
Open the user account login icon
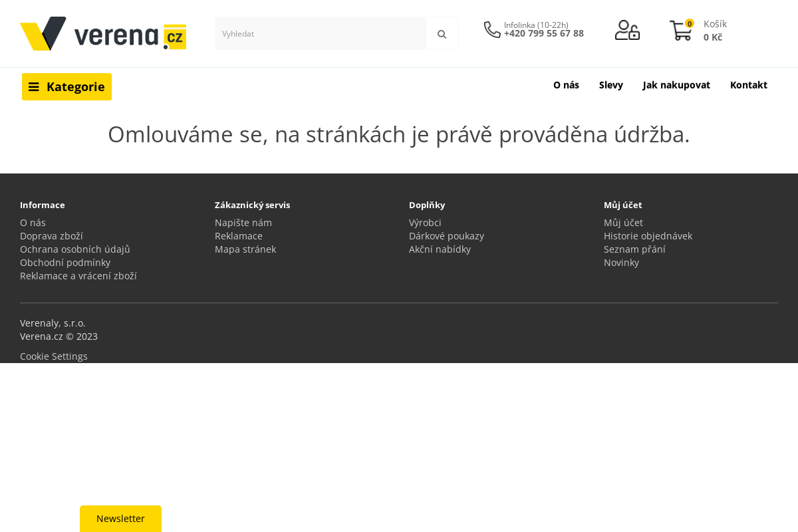(627, 31)
